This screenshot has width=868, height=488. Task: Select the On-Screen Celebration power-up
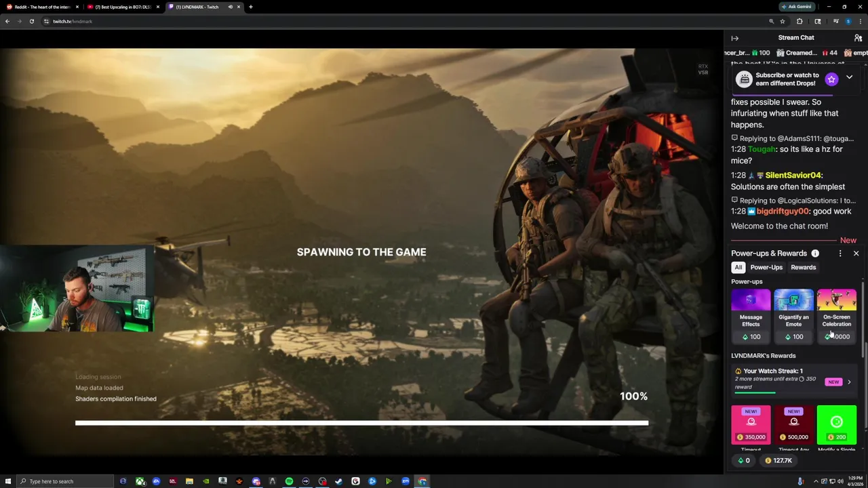836,315
